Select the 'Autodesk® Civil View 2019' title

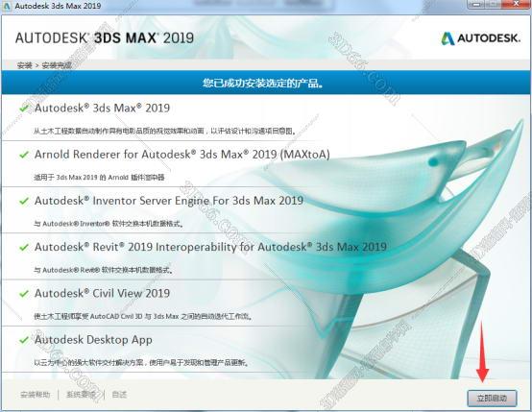pos(102,293)
